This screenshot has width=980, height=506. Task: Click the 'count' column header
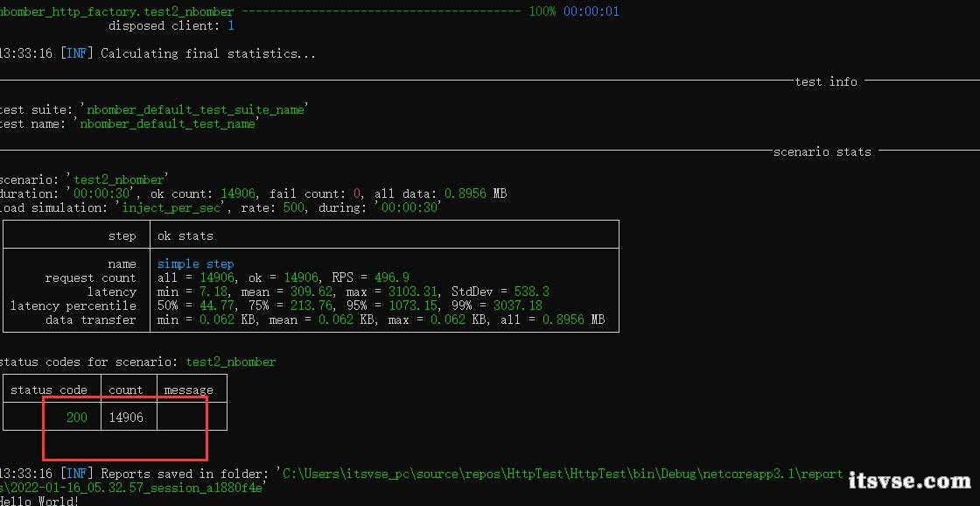126,390
